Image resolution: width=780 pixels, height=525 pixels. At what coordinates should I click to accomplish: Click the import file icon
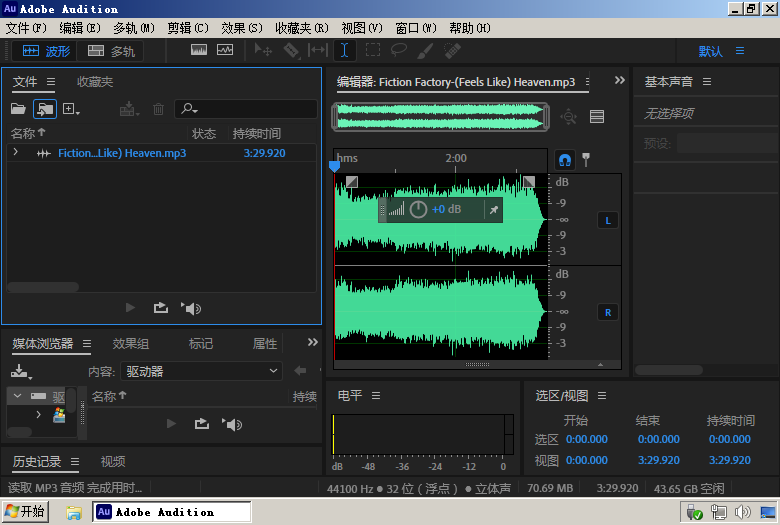[45, 109]
